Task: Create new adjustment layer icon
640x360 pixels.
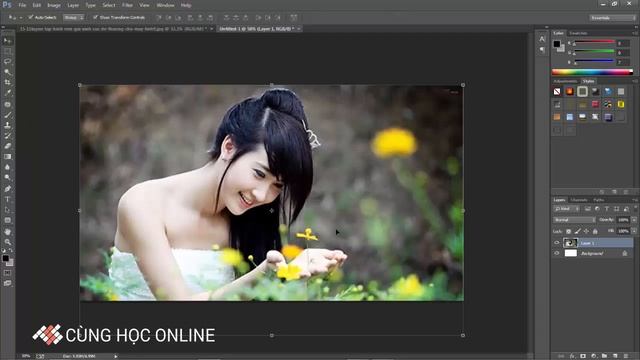Action: pyautogui.click(x=593, y=356)
